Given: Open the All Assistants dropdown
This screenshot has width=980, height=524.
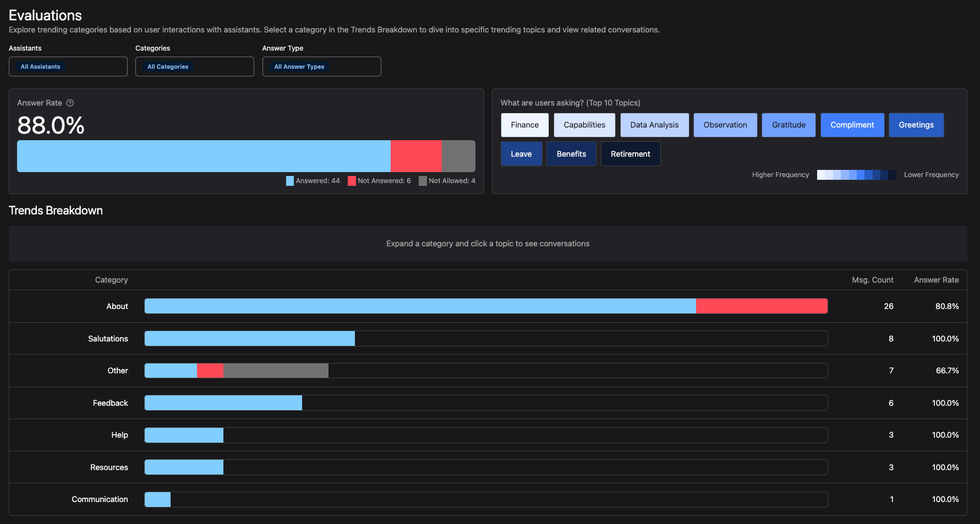Looking at the screenshot, I should pos(68,67).
